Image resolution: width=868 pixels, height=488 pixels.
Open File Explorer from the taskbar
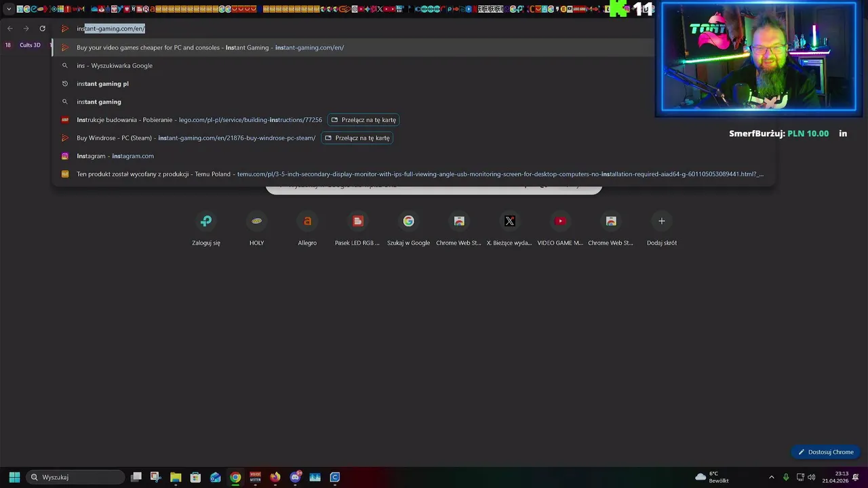pos(176,477)
